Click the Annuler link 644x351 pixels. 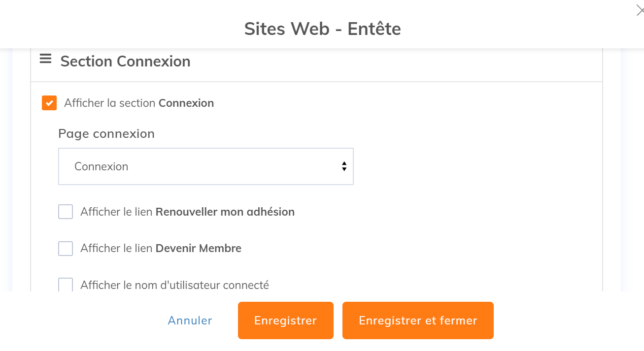[x=190, y=320]
